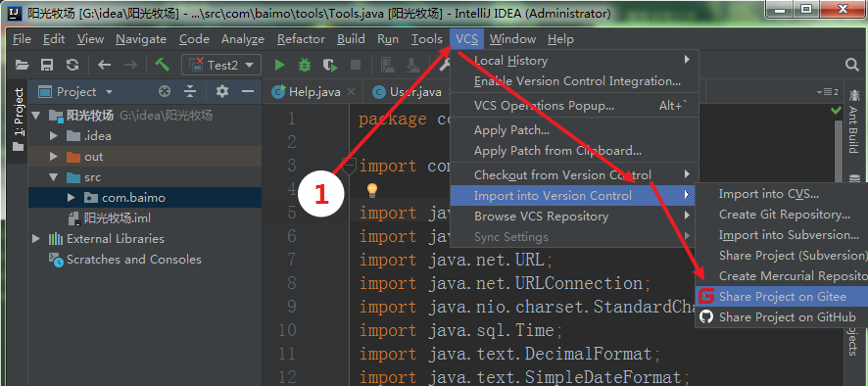Click the Synchronize refresh icon
This screenshot has height=386, width=868.
tap(72, 66)
